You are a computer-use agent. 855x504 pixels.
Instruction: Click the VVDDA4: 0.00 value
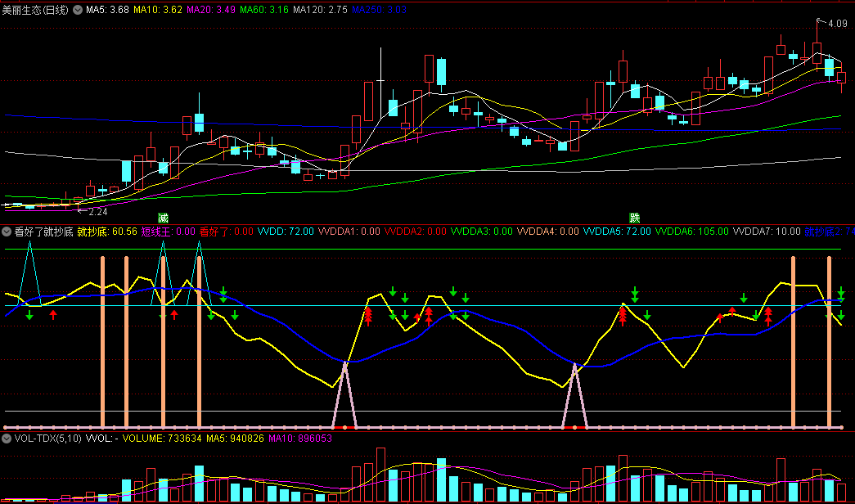tap(548, 232)
